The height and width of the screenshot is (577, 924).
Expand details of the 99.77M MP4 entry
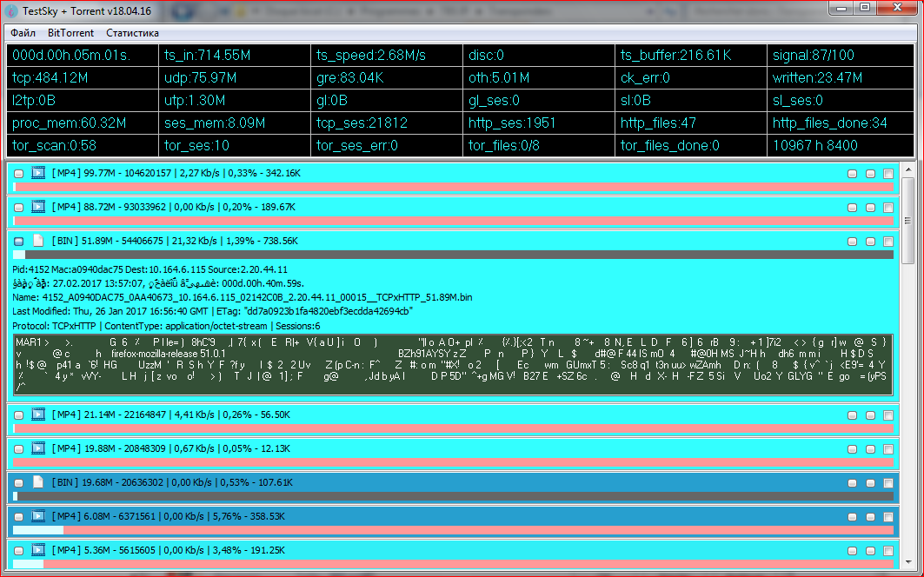19,174
